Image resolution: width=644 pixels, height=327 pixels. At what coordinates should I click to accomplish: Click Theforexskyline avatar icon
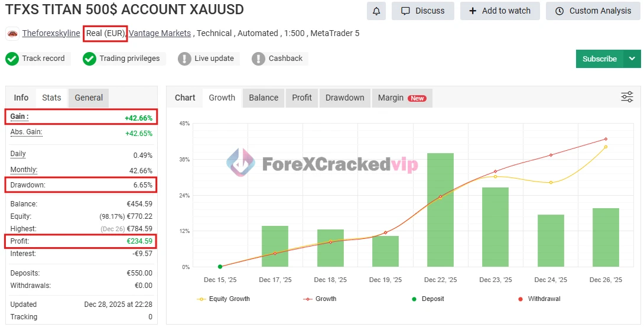point(12,34)
